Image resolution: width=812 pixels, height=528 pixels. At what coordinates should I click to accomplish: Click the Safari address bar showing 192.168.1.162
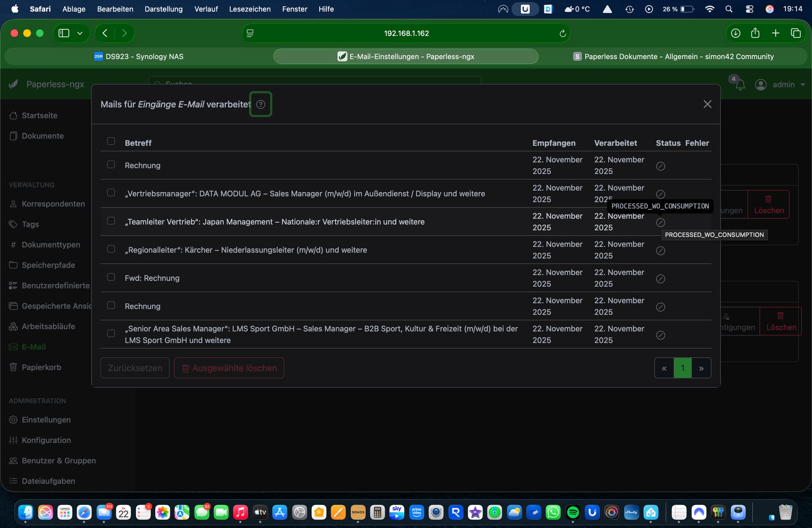tap(406, 33)
